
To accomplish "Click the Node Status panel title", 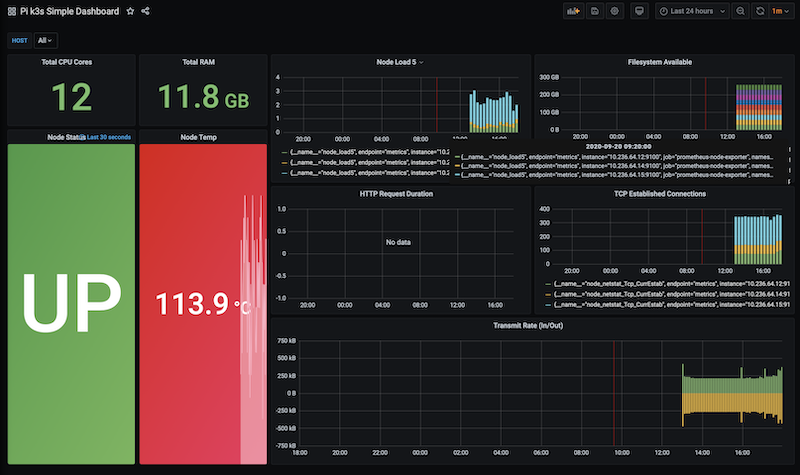I will click(66, 137).
